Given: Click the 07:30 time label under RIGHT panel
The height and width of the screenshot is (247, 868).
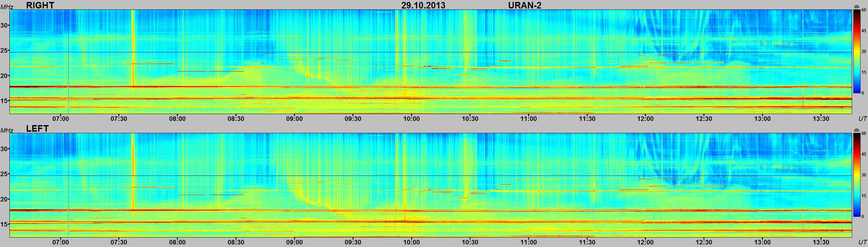Looking at the screenshot, I should [119, 118].
